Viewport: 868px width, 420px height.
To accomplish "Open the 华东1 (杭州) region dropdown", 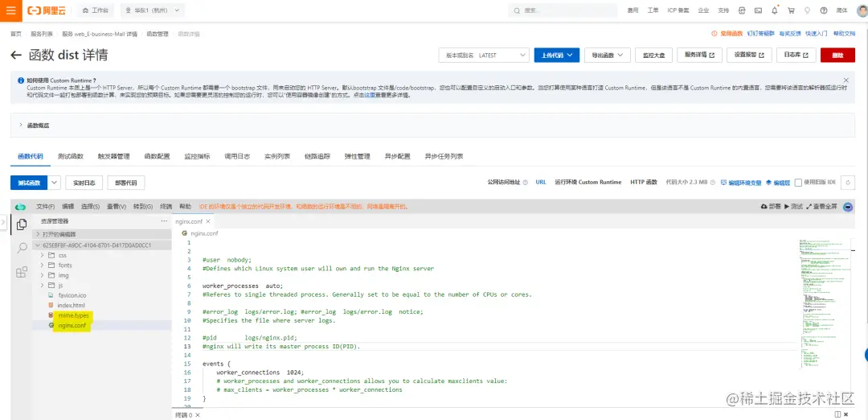I will tap(152, 10).
